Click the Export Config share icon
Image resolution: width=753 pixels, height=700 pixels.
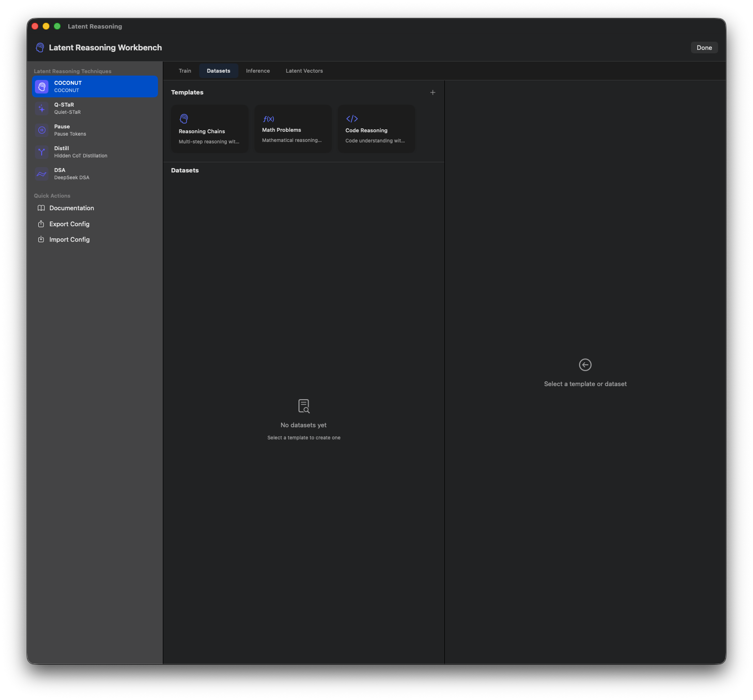tap(41, 224)
